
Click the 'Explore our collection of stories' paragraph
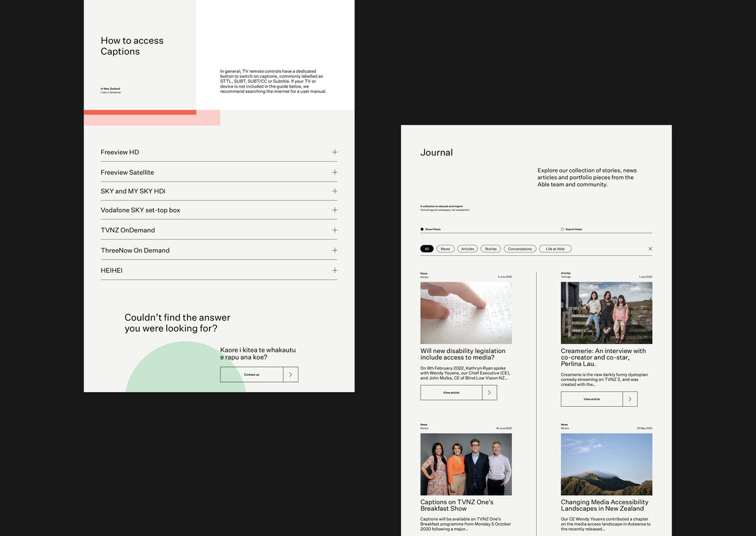pyautogui.click(x=587, y=177)
